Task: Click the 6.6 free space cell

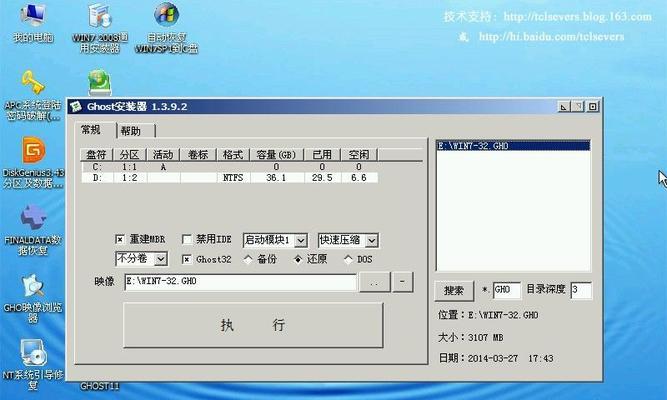Action: pyautogui.click(x=359, y=177)
